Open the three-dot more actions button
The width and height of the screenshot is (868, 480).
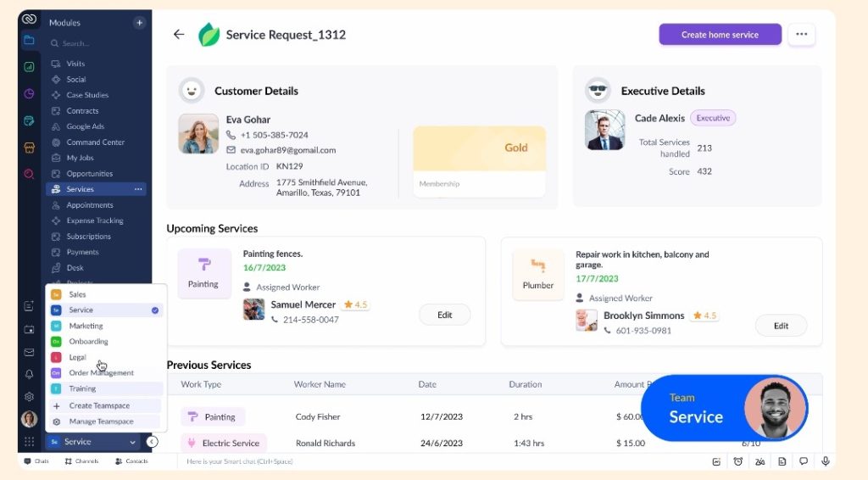801,34
